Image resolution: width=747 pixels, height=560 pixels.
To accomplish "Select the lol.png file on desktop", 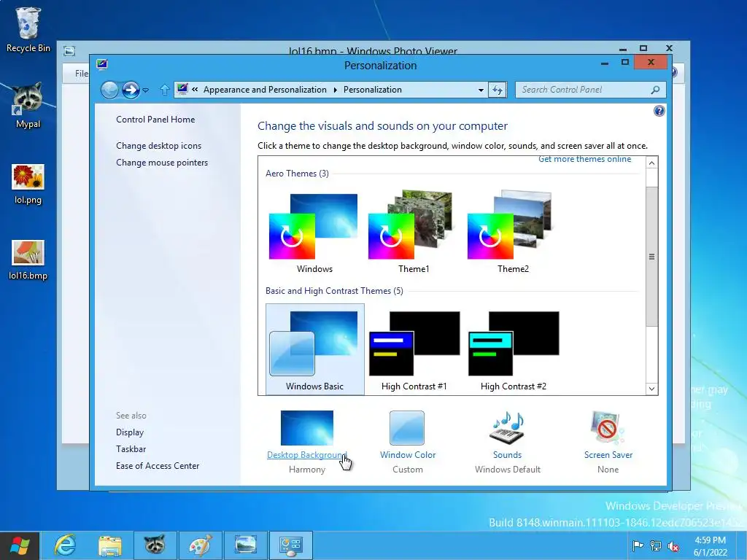I will (x=28, y=184).
